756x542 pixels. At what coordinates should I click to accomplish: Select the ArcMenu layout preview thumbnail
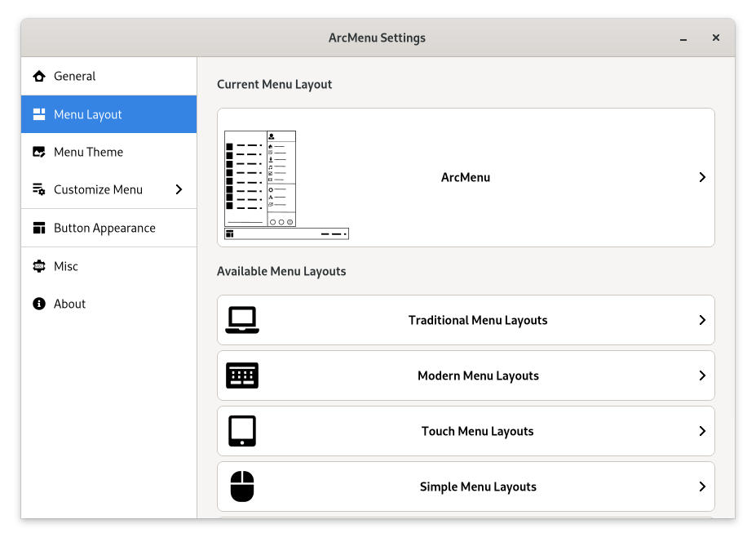[285, 185]
